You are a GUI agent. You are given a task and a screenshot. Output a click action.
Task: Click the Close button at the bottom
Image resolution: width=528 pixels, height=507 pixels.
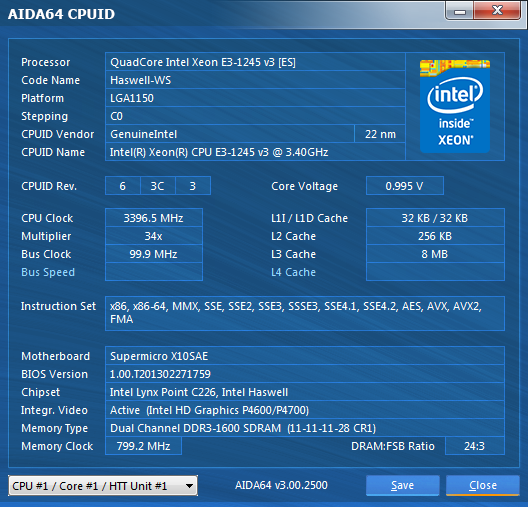[483, 485]
